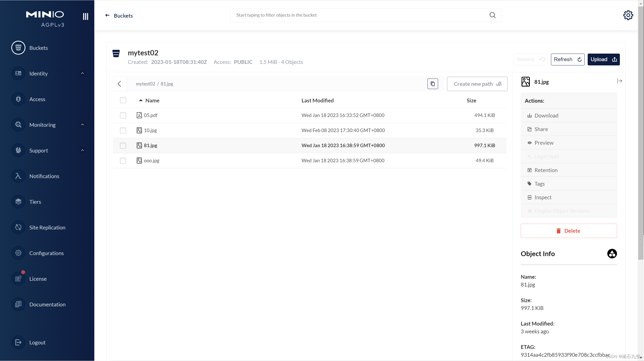The width and height of the screenshot is (644, 361).
Task: Open the Buckets sidebar item
Action: (38, 48)
